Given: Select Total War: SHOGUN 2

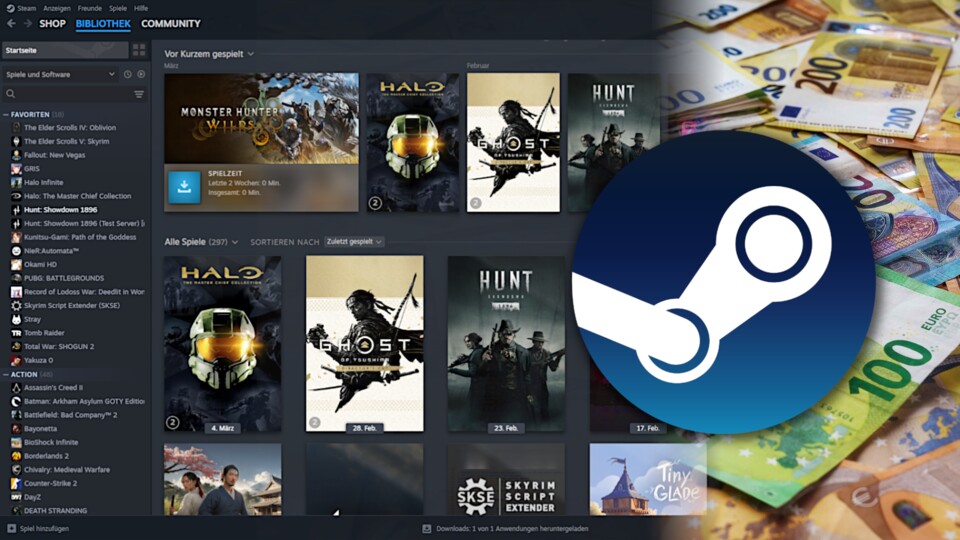Looking at the screenshot, I should click(x=59, y=347).
